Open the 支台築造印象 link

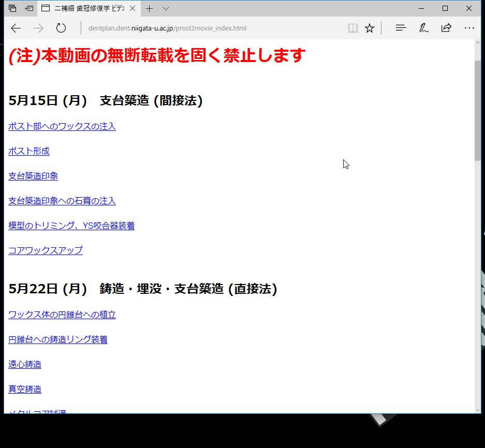(33, 176)
